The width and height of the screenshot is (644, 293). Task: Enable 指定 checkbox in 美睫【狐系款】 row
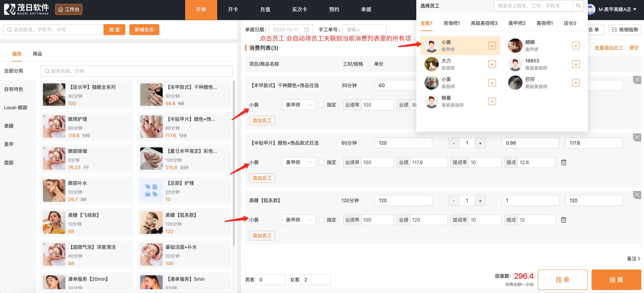click(x=321, y=220)
